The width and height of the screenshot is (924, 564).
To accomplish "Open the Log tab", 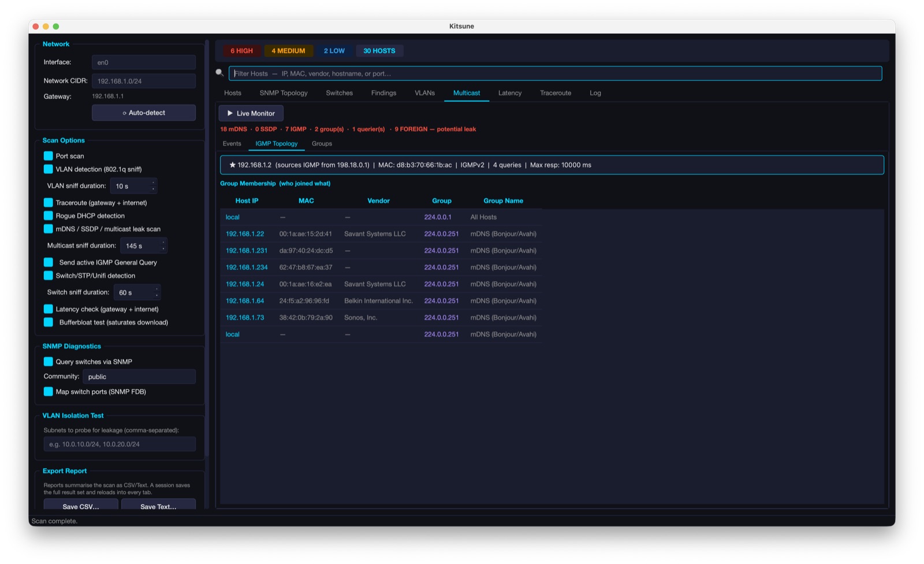I will (x=595, y=93).
